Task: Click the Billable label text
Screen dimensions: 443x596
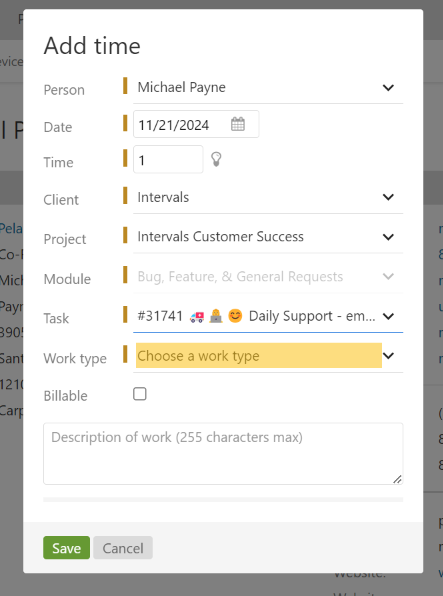Action: [x=65, y=396]
